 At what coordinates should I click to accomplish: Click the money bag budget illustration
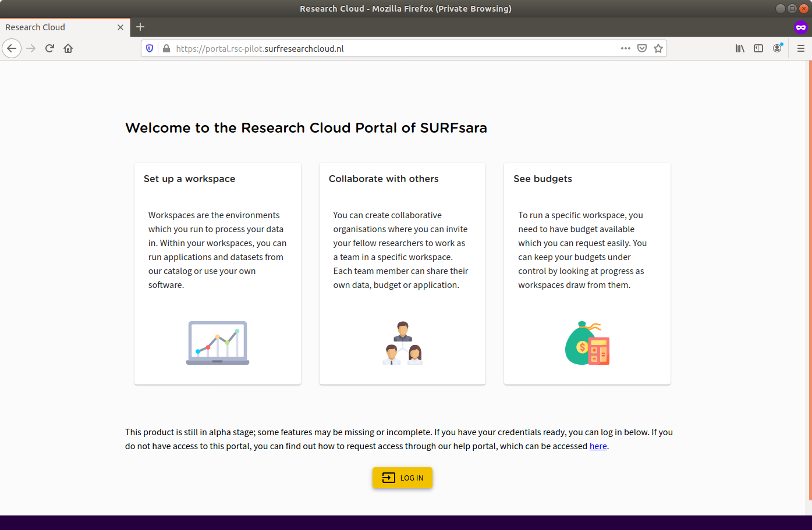pos(587,343)
